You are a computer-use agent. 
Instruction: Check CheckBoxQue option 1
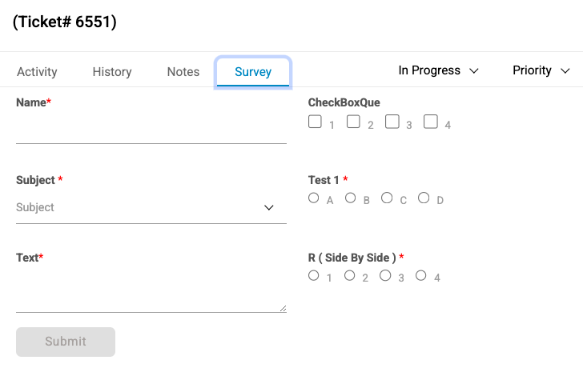316,122
